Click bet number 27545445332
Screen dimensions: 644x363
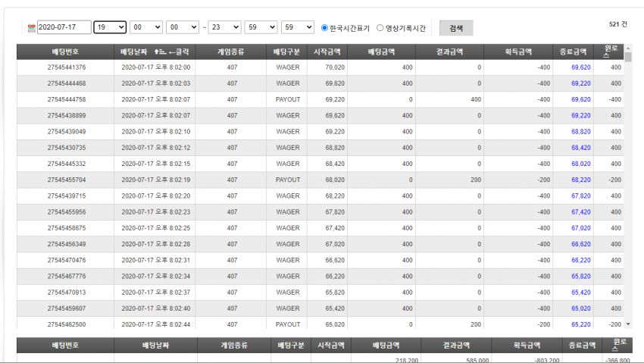[67, 164]
